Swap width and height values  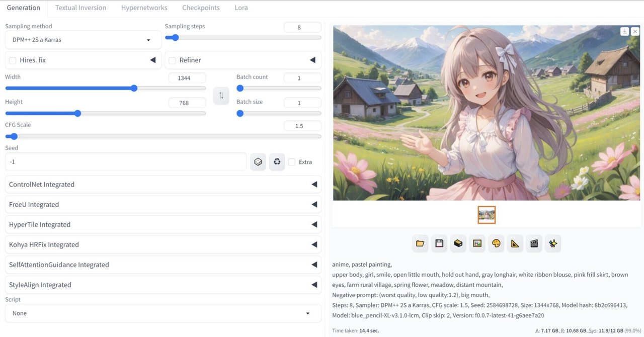pyautogui.click(x=221, y=96)
